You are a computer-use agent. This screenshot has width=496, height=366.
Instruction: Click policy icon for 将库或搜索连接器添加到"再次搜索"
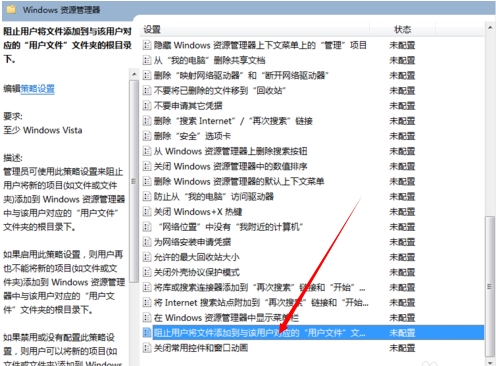[147, 287]
